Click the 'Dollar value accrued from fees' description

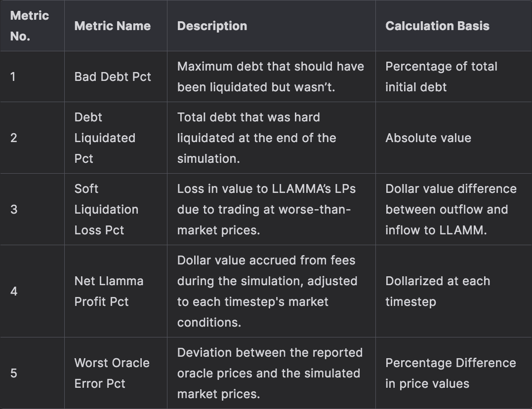(267, 291)
